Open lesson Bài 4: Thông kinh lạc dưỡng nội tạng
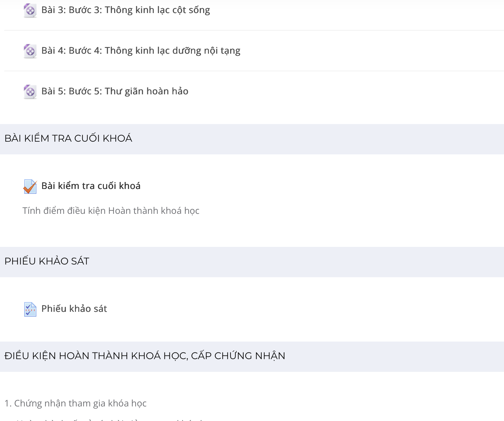Image resolution: width=504 pixels, height=421 pixels. pyautogui.click(x=141, y=51)
